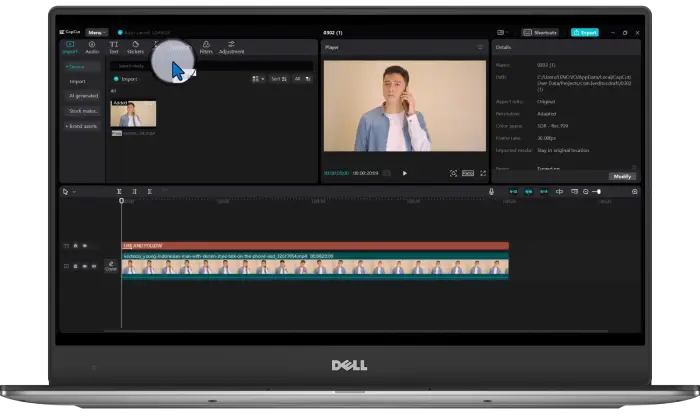Select the LIKE AND FOLLOW text clip
The image size is (700, 417).
pyautogui.click(x=315, y=246)
